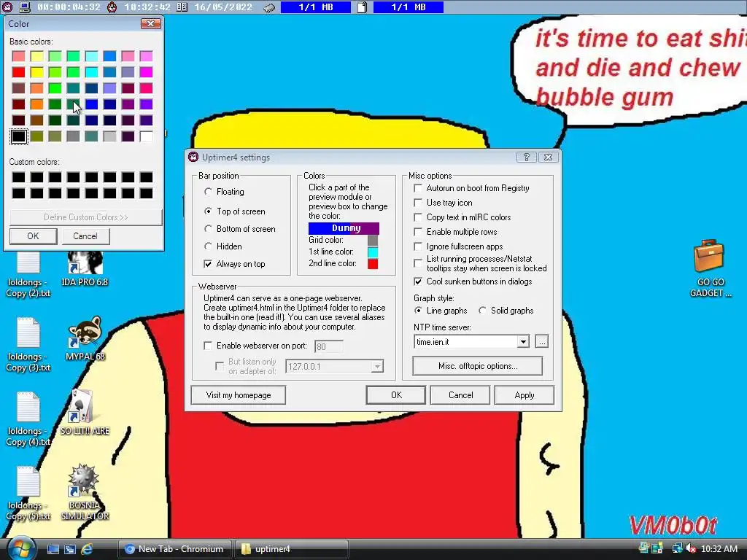Pick the selected black basic color swatch

pos(18,136)
